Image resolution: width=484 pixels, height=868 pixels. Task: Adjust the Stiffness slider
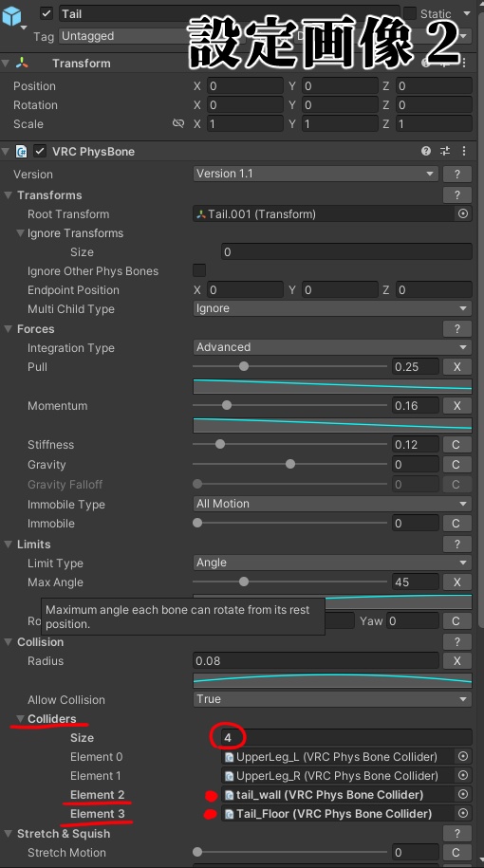tap(289, 445)
